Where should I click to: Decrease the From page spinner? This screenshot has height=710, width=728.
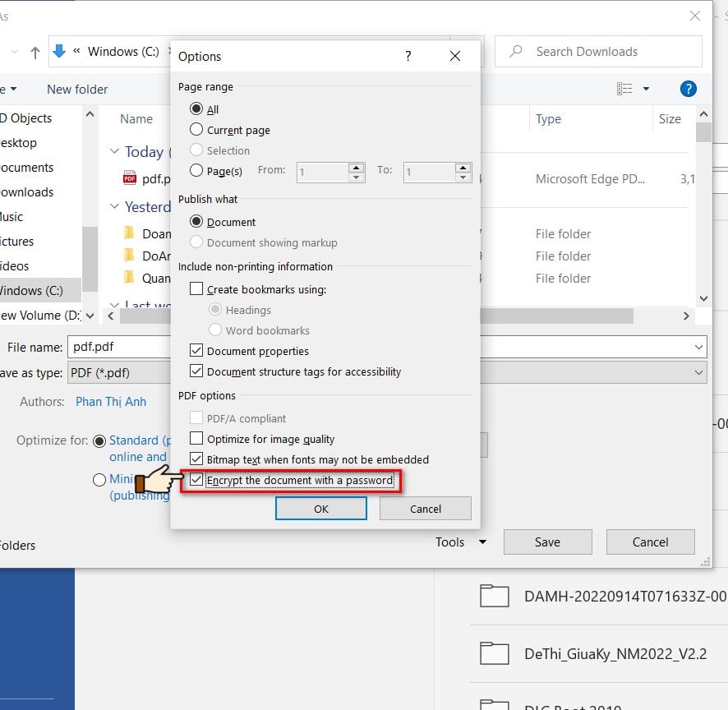(356, 177)
